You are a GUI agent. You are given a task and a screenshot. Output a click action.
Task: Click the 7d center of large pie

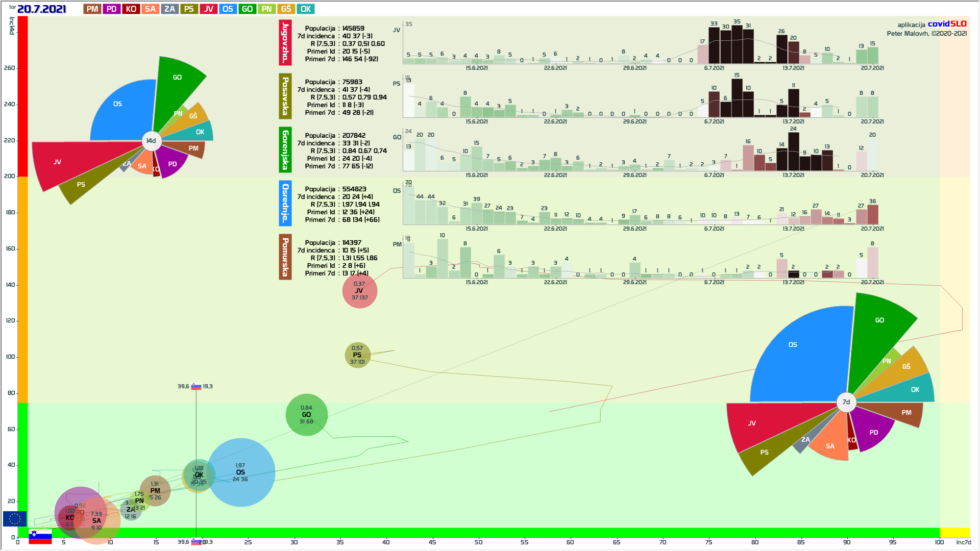point(846,402)
